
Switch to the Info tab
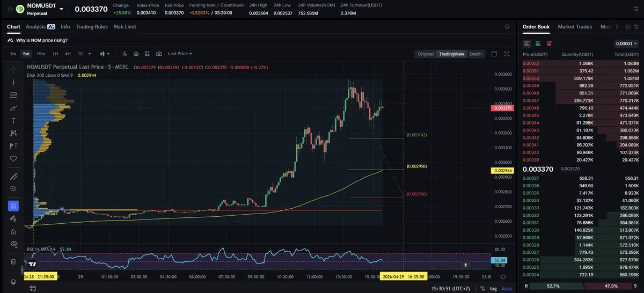coord(65,26)
